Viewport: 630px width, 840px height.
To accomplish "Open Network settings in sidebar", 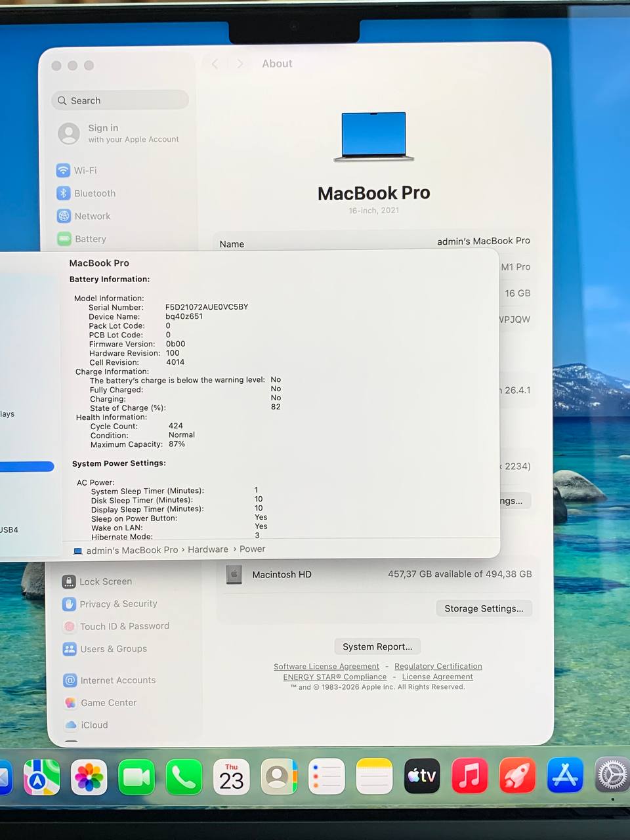I will (84, 216).
